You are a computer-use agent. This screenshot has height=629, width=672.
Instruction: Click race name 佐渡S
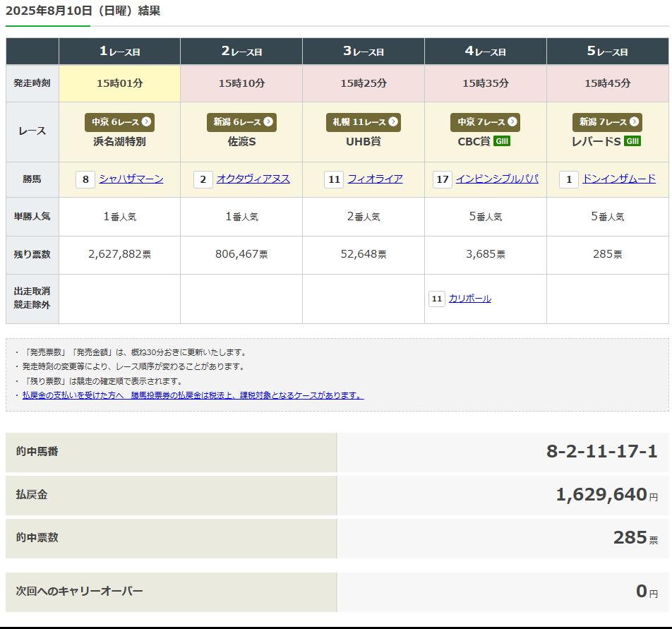coord(241,141)
